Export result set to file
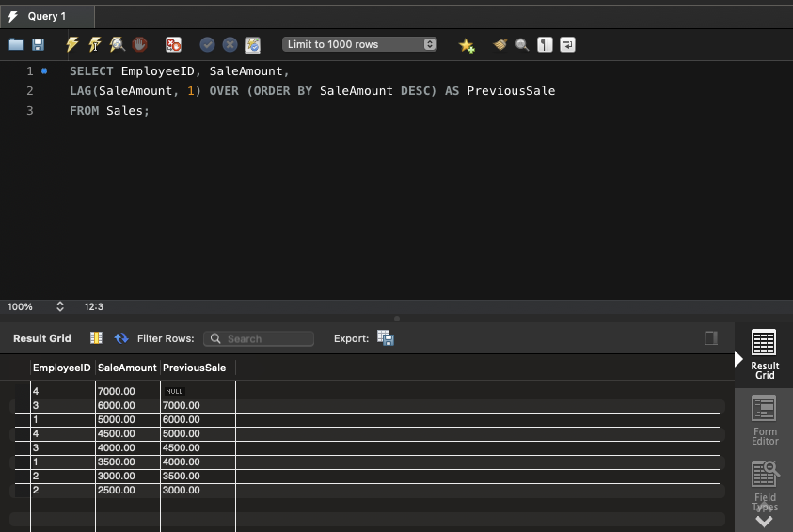The height and width of the screenshot is (532, 793). [386, 338]
